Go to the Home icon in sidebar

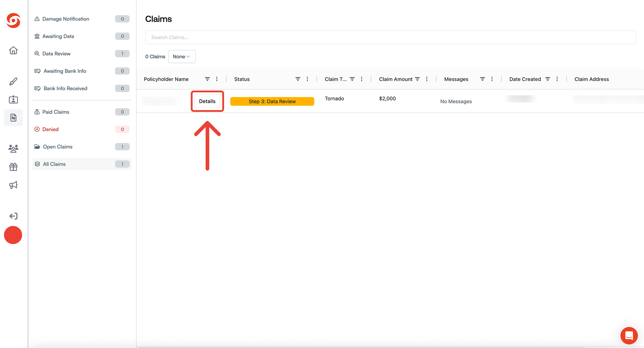coord(13,50)
